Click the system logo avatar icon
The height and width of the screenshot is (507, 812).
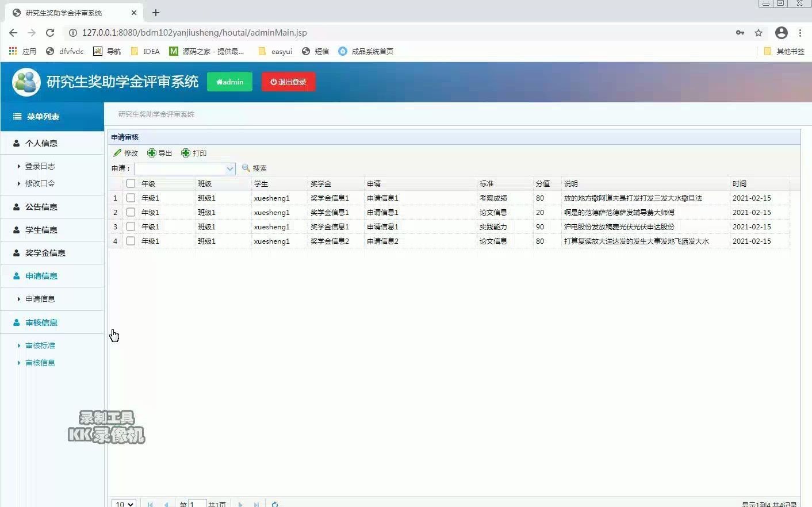26,82
